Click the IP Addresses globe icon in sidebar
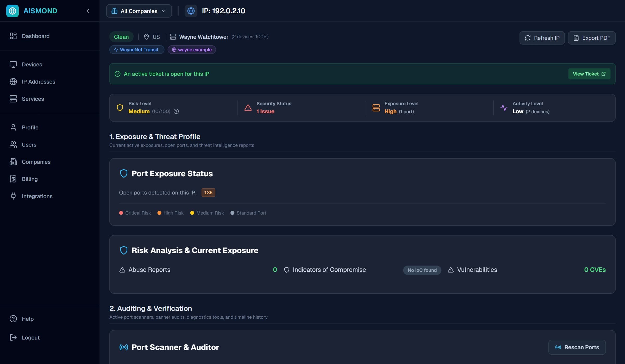 pyautogui.click(x=13, y=81)
